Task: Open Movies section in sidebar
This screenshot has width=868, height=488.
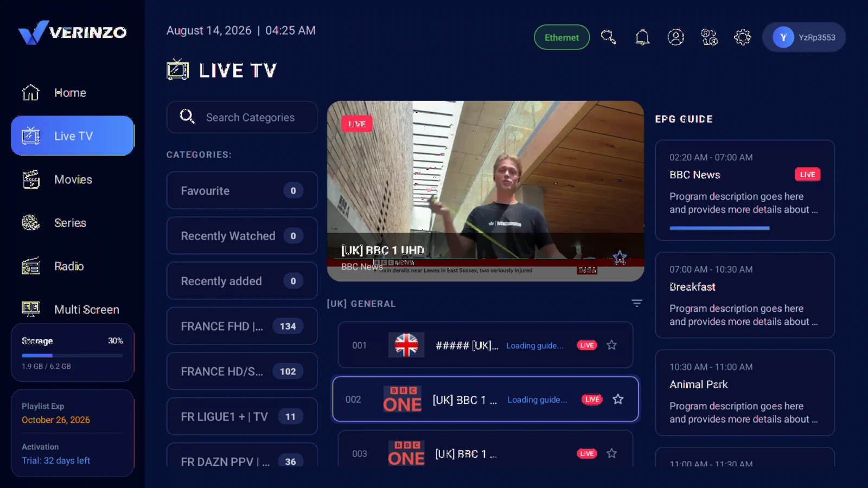Action: (72, 179)
